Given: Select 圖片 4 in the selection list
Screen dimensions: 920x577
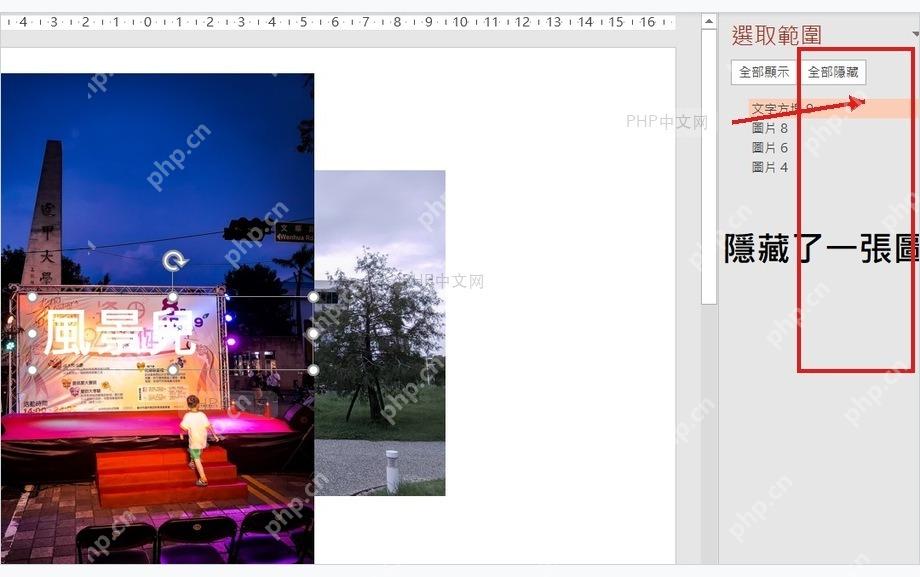Looking at the screenshot, I should pyautogui.click(x=769, y=167).
